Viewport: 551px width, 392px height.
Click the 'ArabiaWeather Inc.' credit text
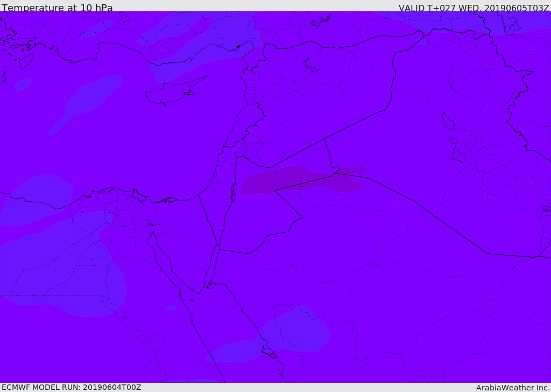tap(513, 388)
